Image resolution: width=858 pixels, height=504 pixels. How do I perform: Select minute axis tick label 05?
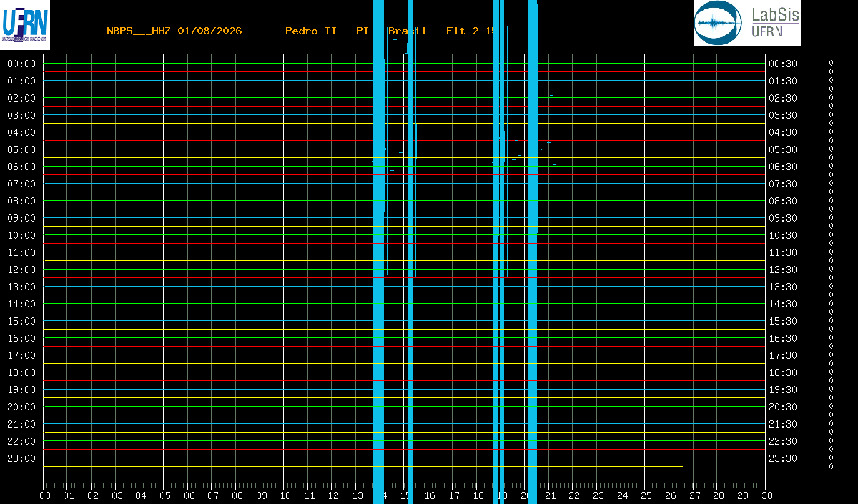[165, 495]
